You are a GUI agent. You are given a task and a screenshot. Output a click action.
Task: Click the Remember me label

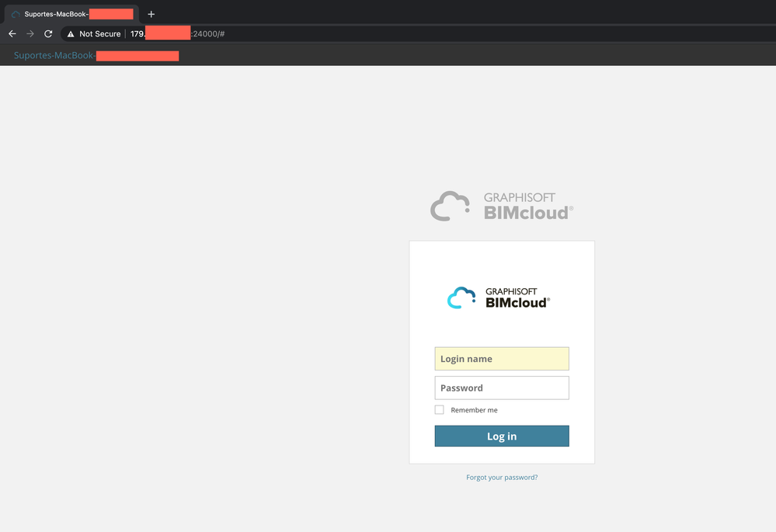pyautogui.click(x=474, y=410)
